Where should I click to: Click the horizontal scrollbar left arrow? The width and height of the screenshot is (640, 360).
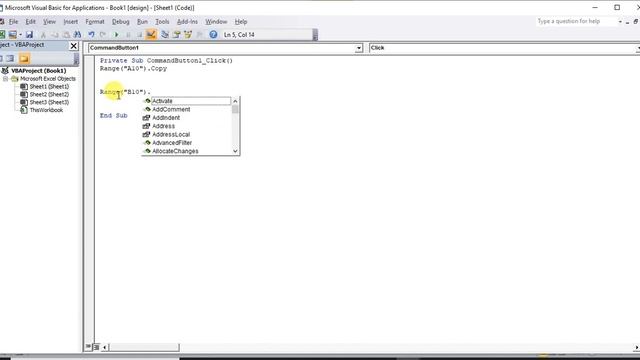tap(105, 347)
